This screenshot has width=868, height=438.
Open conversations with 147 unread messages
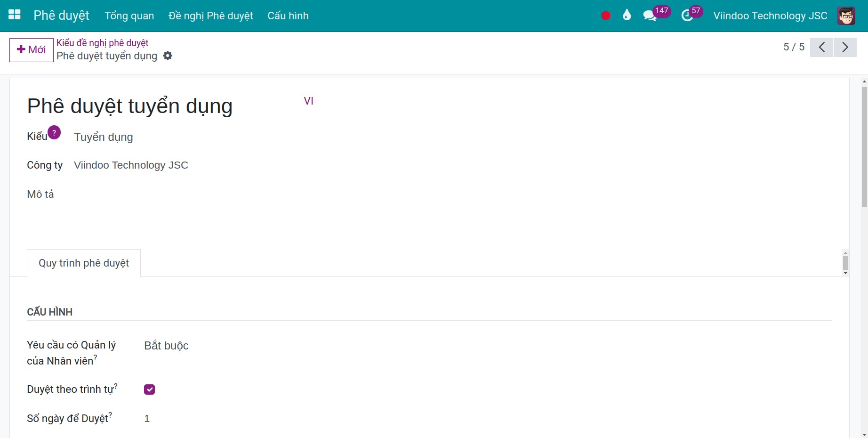click(x=656, y=15)
